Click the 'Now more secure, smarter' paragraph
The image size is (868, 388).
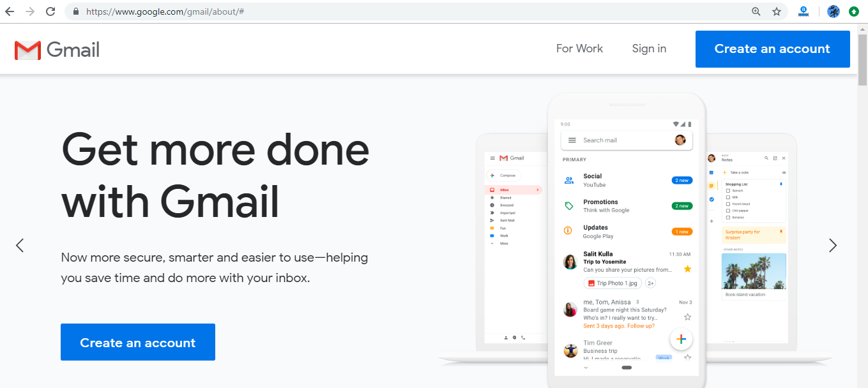click(x=215, y=268)
